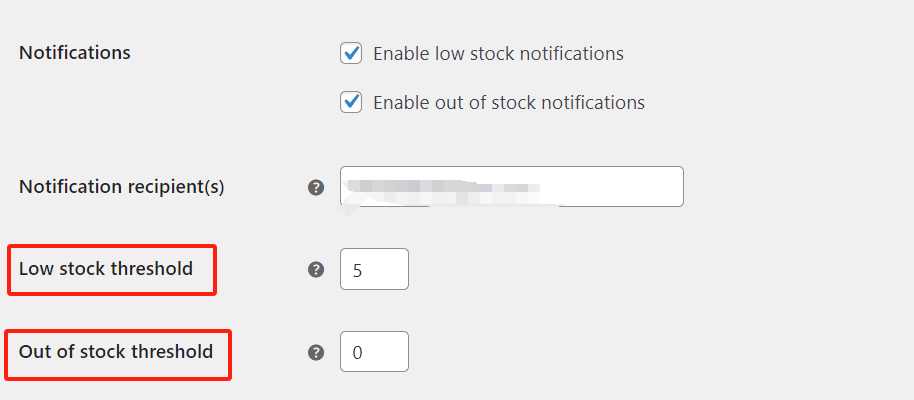
Task: Click the value 0 in out of stock field
Action: [357, 353]
